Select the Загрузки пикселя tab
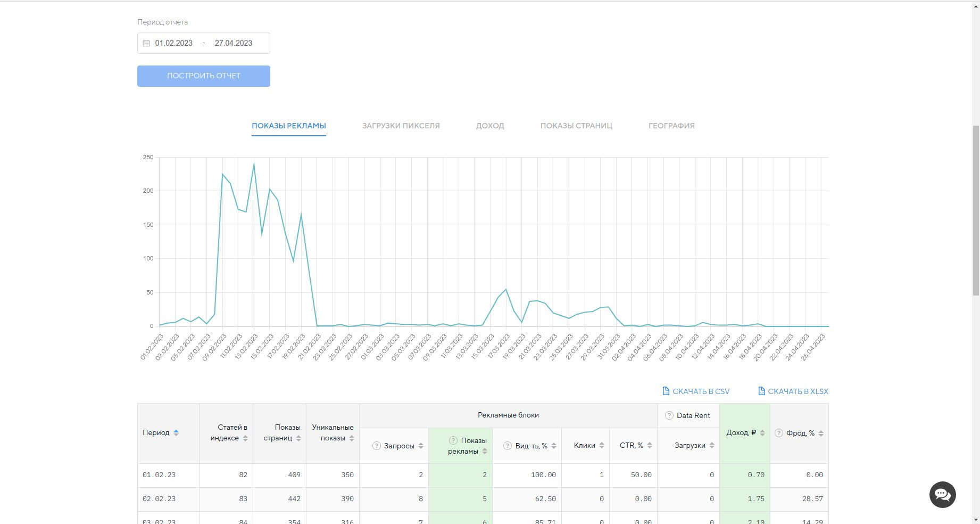Screen dimensions: 980x524 (x=401, y=126)
